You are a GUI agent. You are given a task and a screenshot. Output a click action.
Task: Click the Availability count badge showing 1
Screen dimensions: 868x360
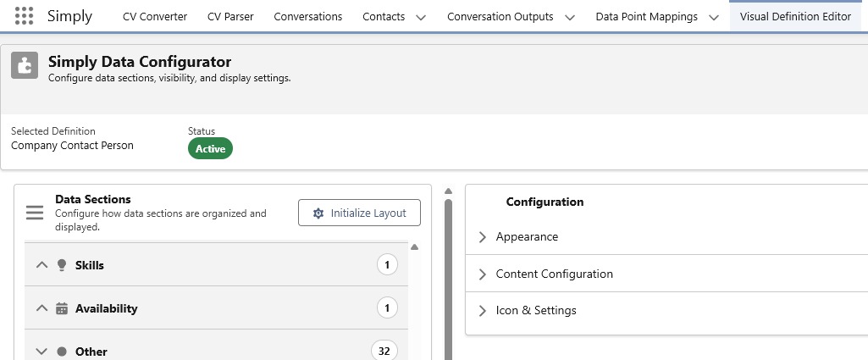[x=388, y=308]
